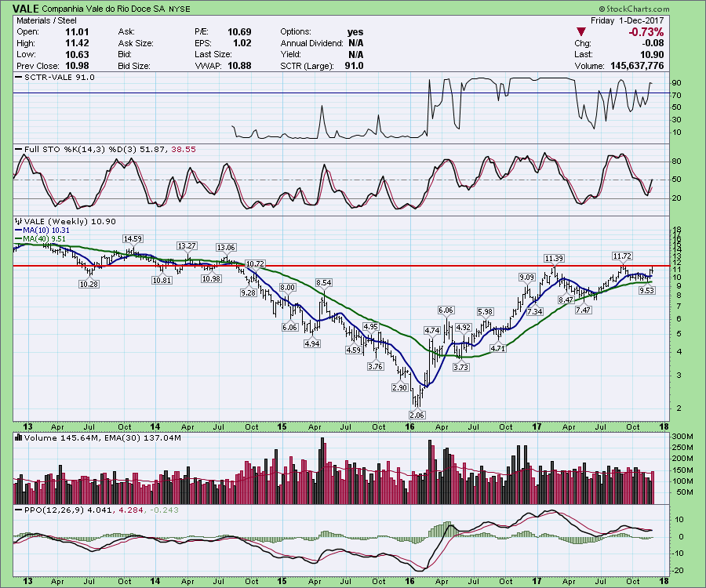
Task: Click the VALE ticker symbol
Action: tap(26, 9)
